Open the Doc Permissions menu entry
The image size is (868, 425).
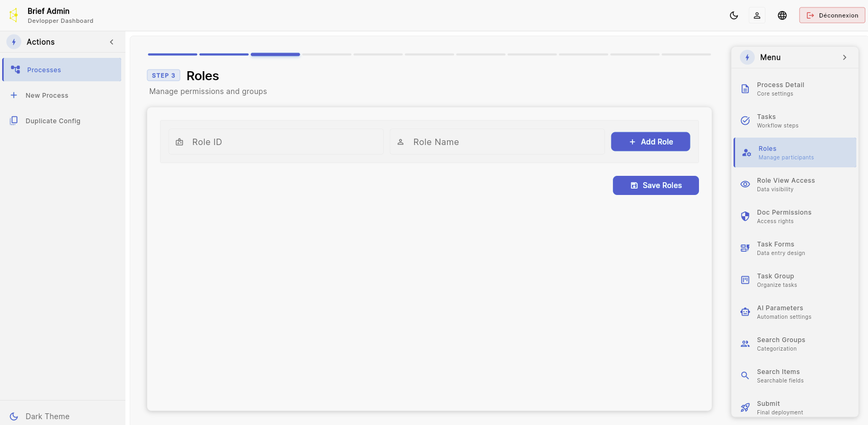point(795,216)
